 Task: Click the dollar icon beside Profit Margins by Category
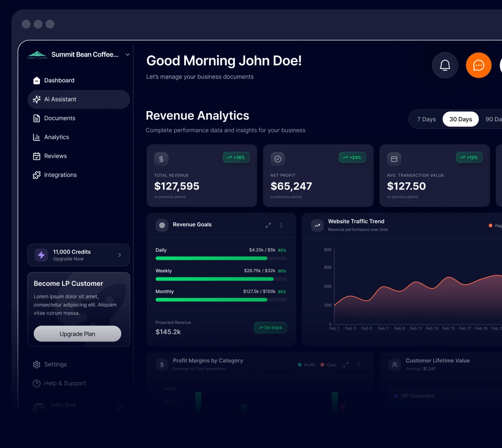click(162, 365)
